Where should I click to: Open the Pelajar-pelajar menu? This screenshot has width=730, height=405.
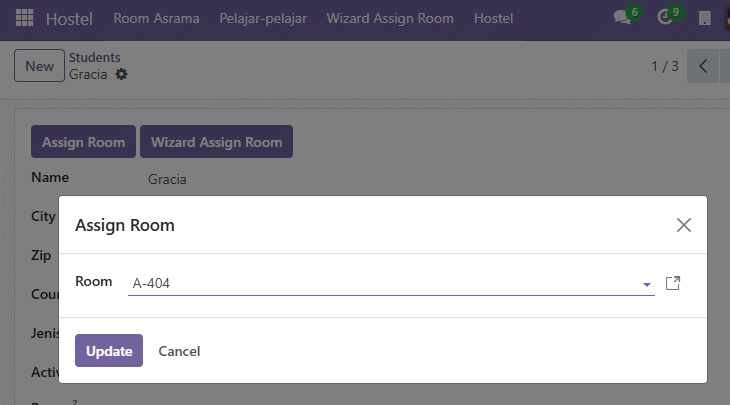[x=263, y=18]
